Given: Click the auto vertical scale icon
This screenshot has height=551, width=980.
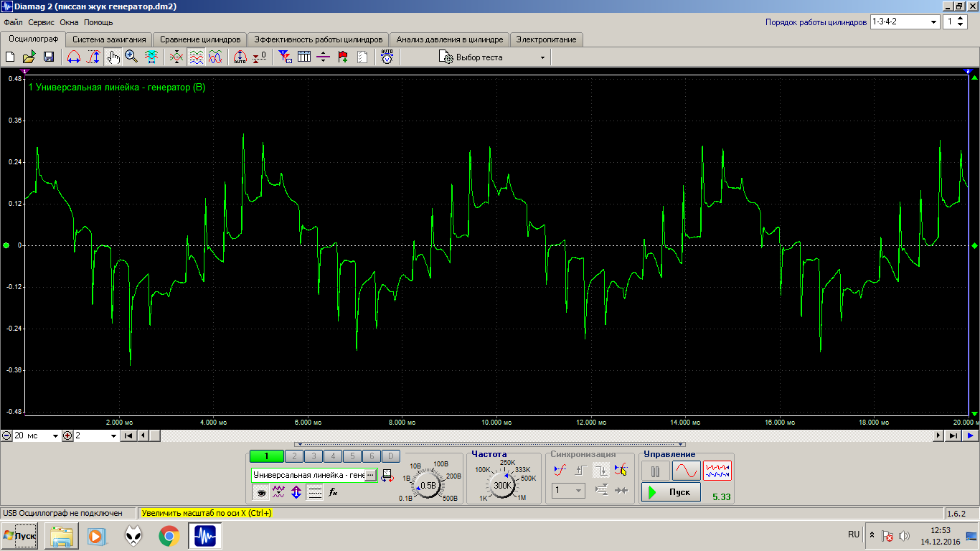Looking at the screenshot, I should 240,57.
